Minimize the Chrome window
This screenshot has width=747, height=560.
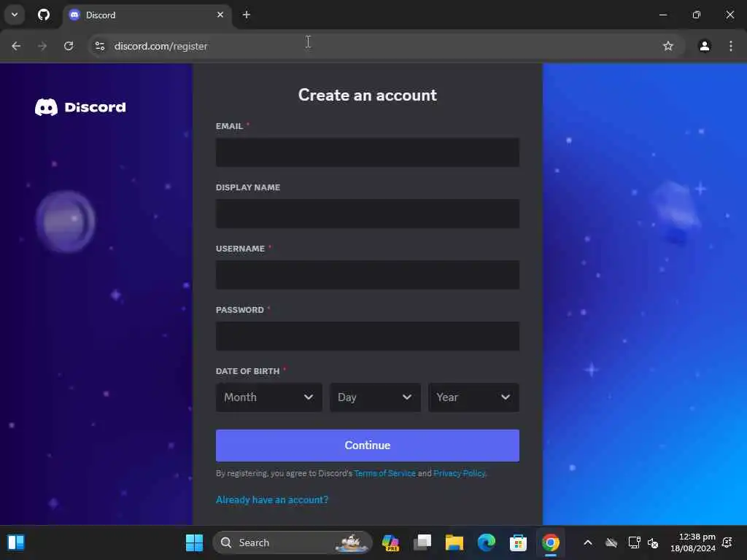[662, 15]
